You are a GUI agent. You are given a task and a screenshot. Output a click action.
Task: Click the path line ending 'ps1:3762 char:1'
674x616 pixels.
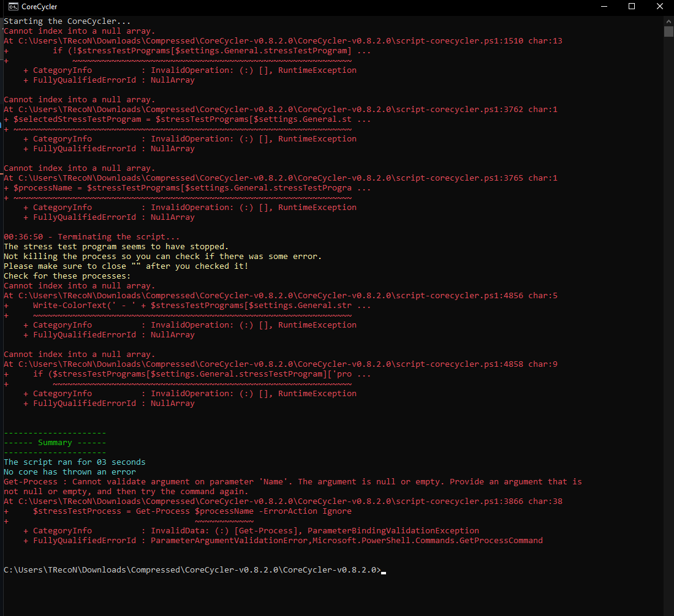[x=280, y=110]
